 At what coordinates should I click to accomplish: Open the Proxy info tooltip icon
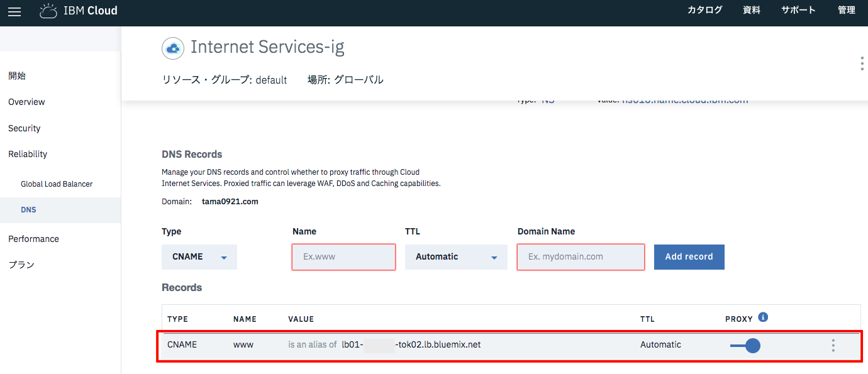tap(762, 317)
